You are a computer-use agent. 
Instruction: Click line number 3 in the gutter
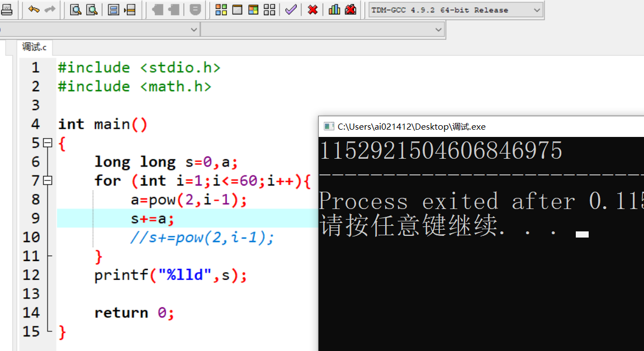pos(36,105)
